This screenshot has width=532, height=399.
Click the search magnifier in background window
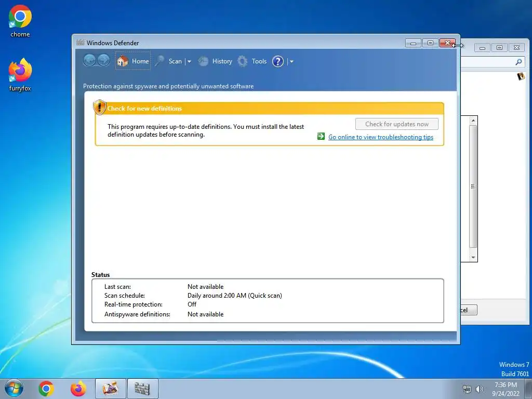(519, 62)
